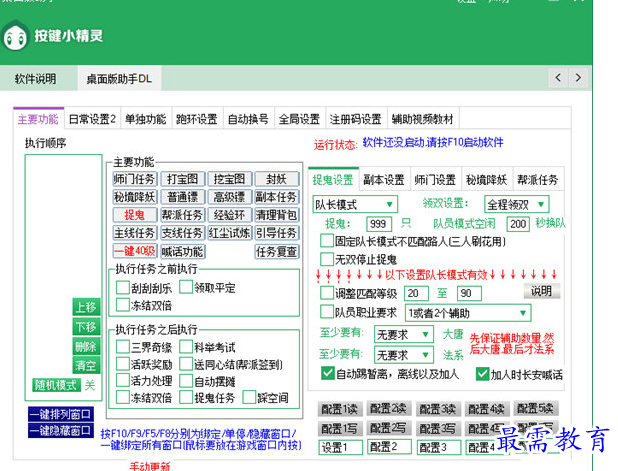Click the green 删除 button
The height and width of the screenshot is (471, 618).
pos(86,346)
